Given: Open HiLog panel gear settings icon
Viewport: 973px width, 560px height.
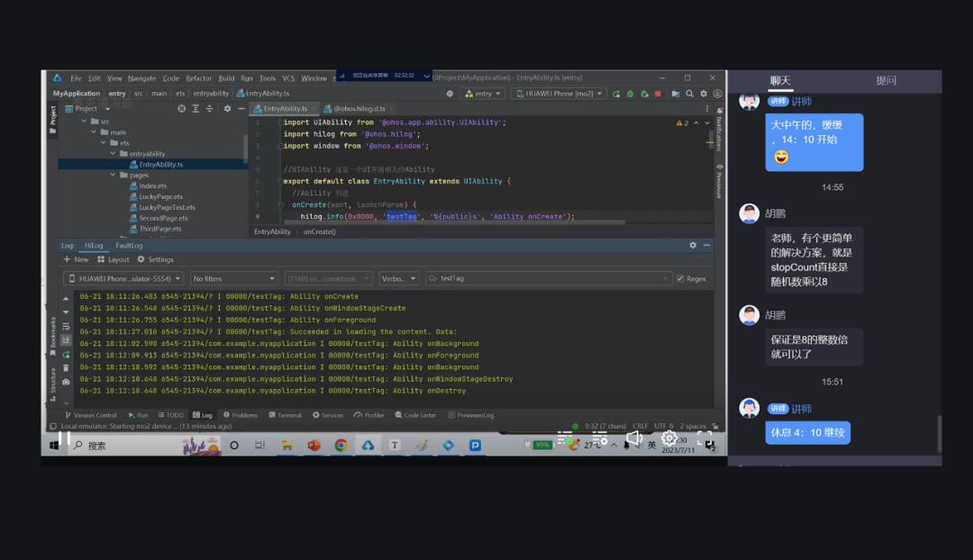Looking at the screenshot, I should [x=693, y=245].
